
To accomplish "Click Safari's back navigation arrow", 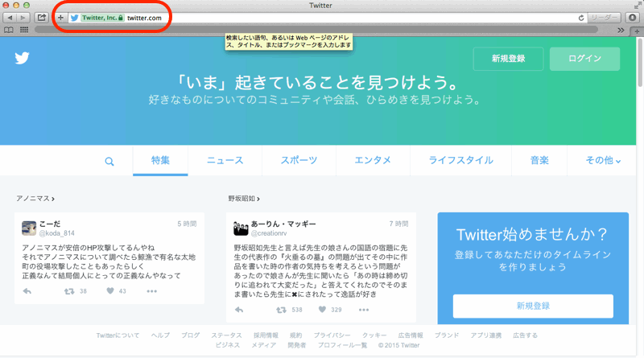I will 10,17.
